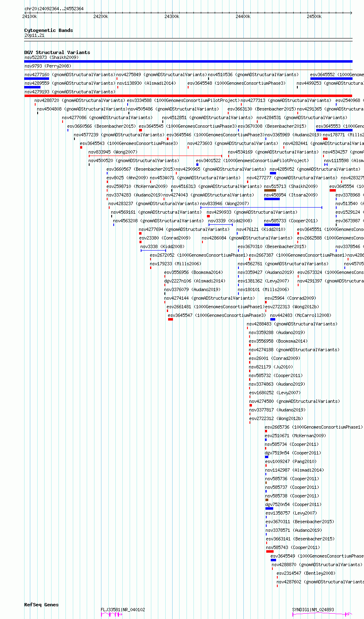Click the red bar under nsv585743

pyautogui.click(x=270, y=551)
